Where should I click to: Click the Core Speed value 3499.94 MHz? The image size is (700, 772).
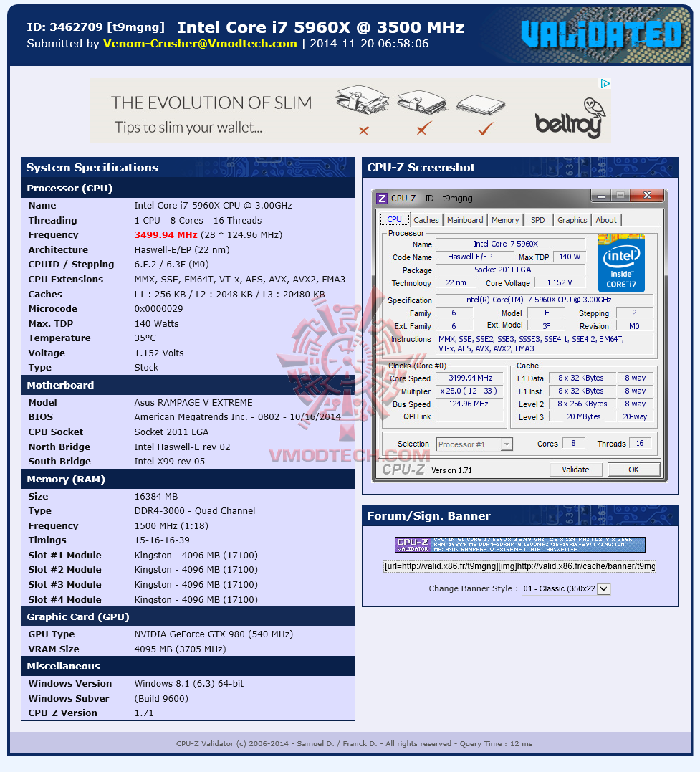coord(470,378)
